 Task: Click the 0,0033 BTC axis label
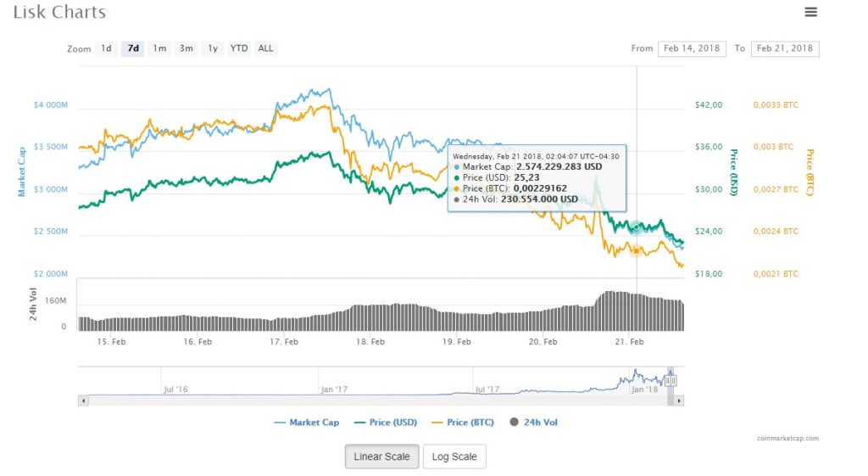click(x=776, y=105)
